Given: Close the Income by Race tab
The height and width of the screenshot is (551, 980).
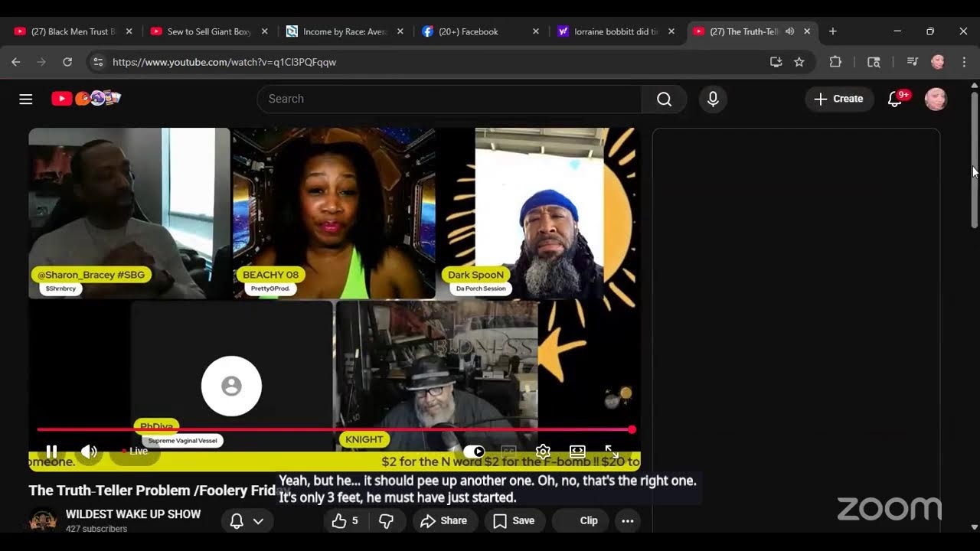Looking at the screenshot, I should pos(400,31).
